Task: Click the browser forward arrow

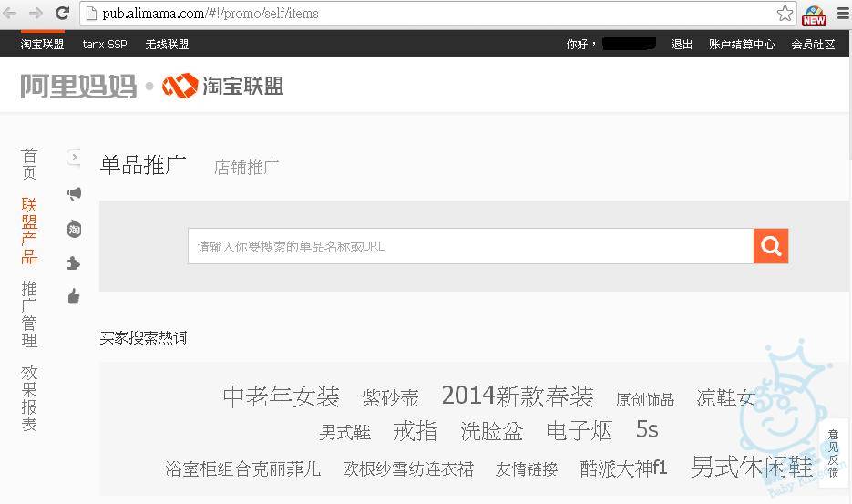Action: pyautogui.click(x=36, y=13)
